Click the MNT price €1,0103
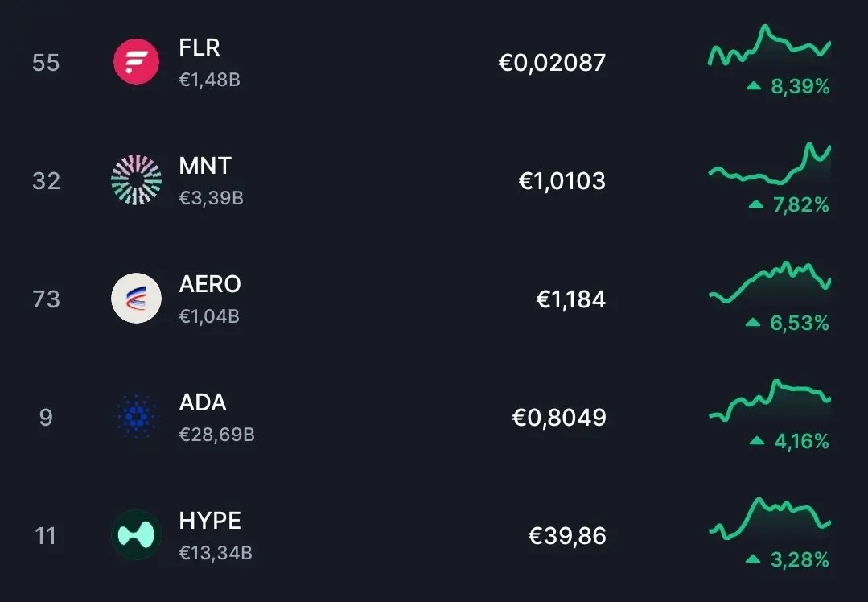 (x=562, y=181)
